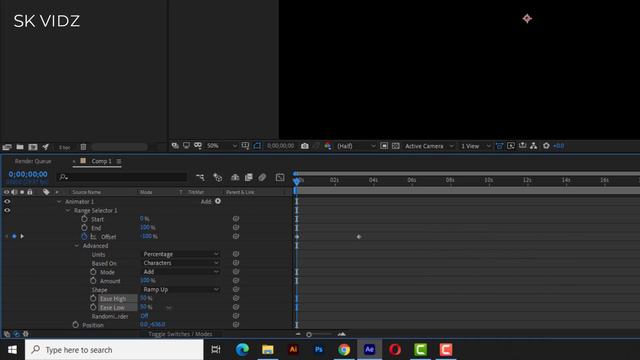Open the composition mini-flowchart
Screen dimensions: 640x360
200,177
